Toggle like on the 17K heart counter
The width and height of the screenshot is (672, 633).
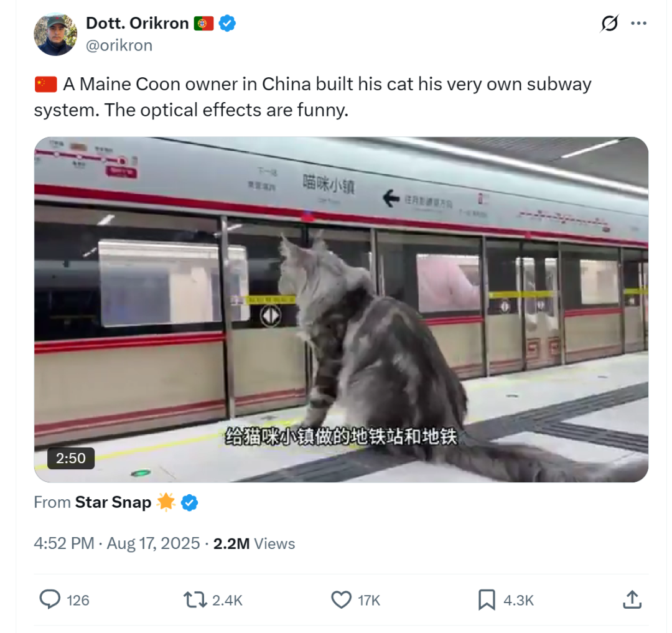coord(370,600)
